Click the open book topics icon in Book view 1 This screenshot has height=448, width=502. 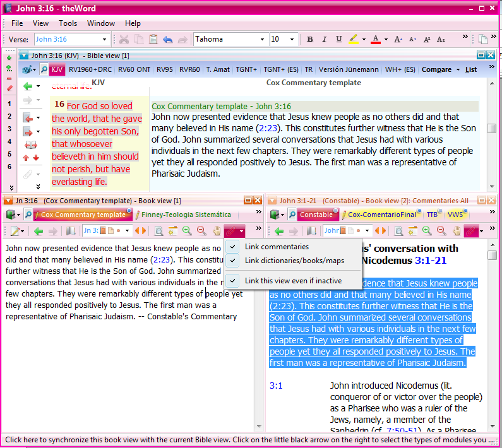pyautogui.click(x=71, y=231)
